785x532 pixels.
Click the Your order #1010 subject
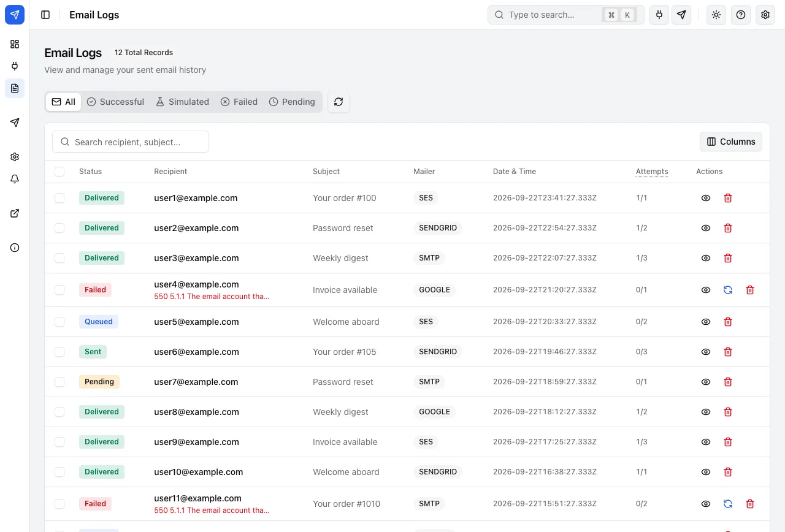[x=347, y=504]
